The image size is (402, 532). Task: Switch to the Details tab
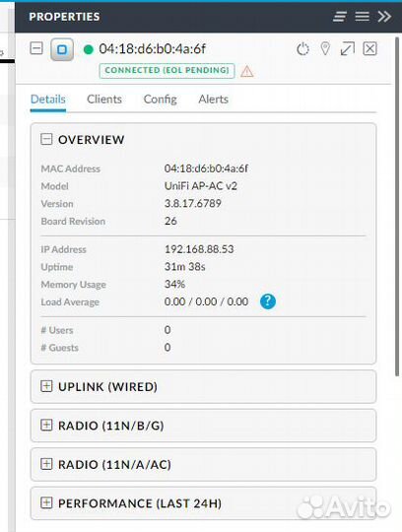48,100
